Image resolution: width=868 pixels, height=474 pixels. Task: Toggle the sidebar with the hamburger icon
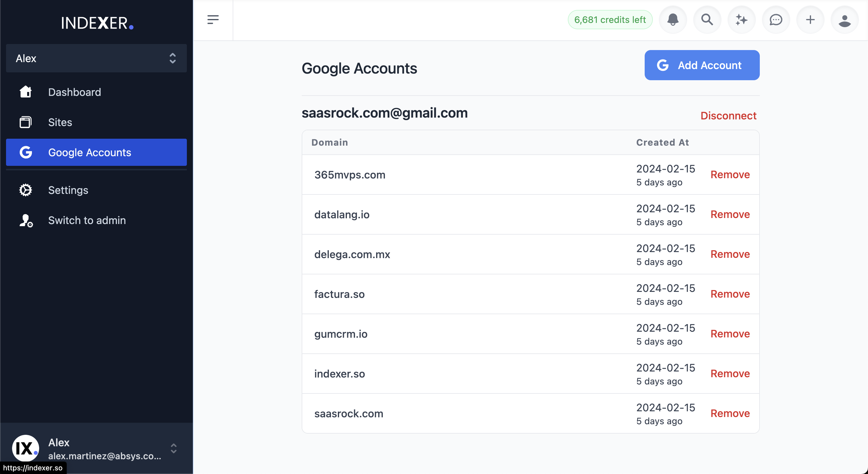click(213, 20)
